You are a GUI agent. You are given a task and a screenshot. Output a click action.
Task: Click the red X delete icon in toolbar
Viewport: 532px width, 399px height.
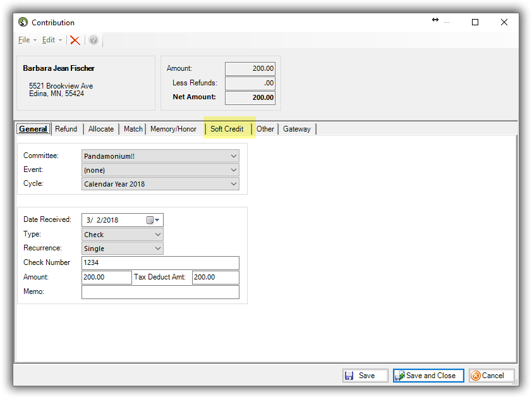[x=75, y=40]
